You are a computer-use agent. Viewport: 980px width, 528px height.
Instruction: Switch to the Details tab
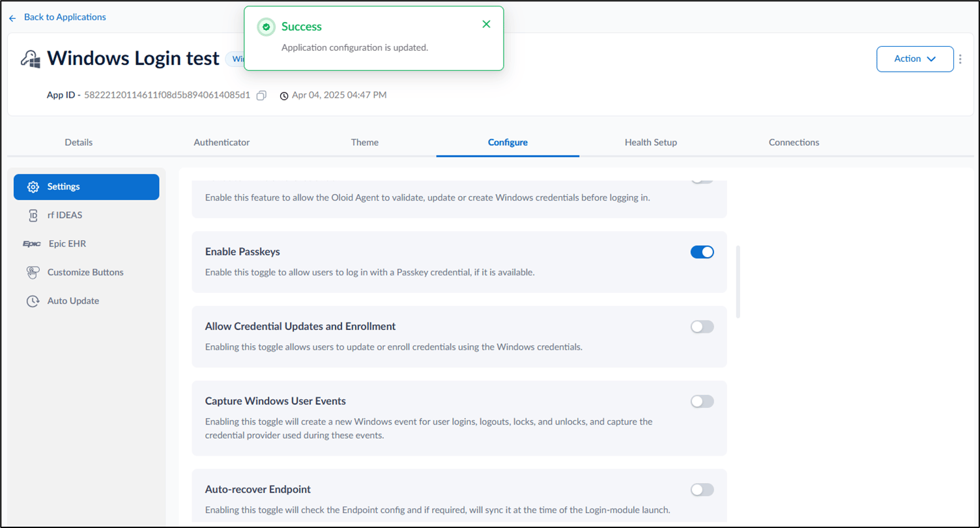[79, 142]
